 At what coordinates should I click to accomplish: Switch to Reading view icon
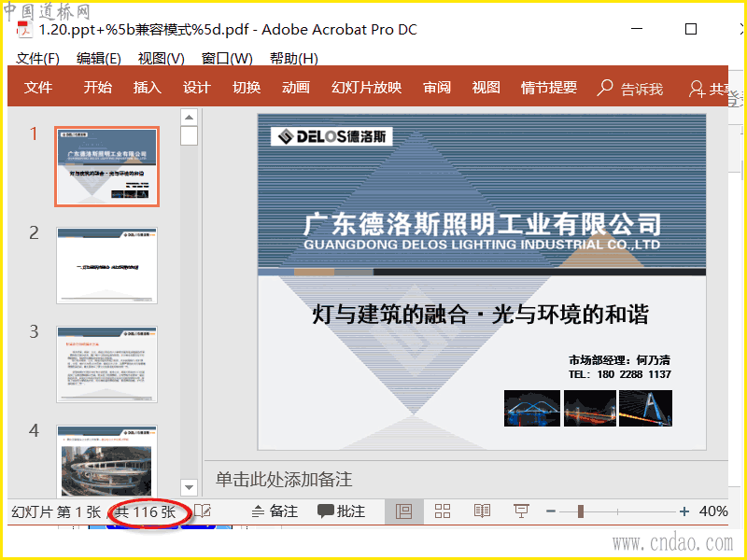482,511
